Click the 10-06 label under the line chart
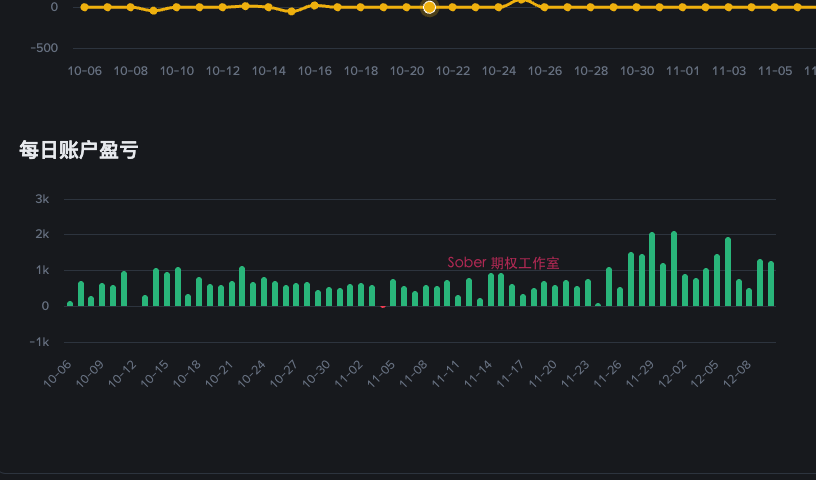The width and height of the screenshot is (816, 480). [84, 71]
